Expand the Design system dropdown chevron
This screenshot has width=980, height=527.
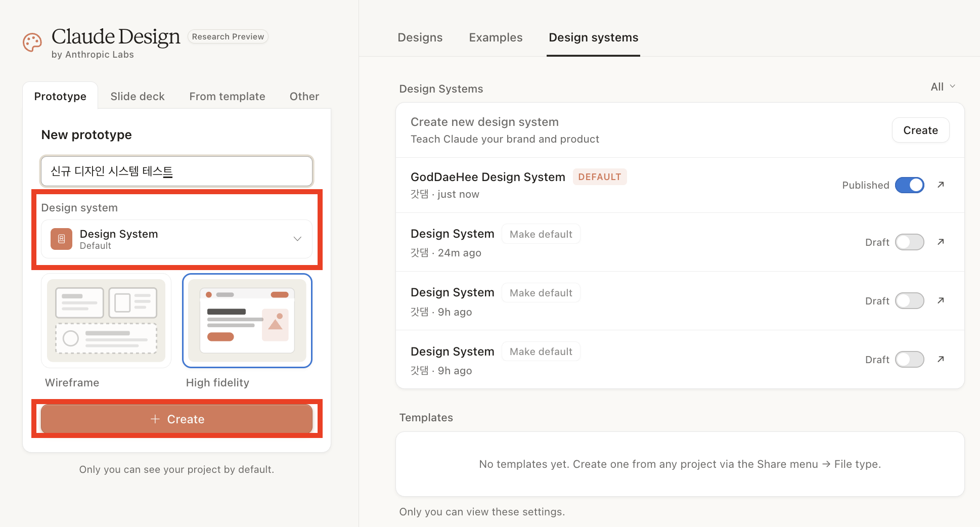click(x=297, y=239)
